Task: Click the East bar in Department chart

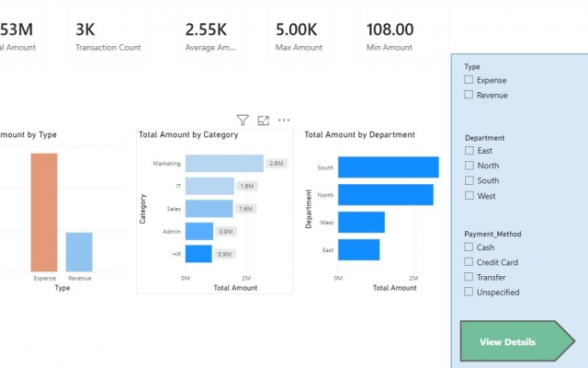Action: point(358,249)
